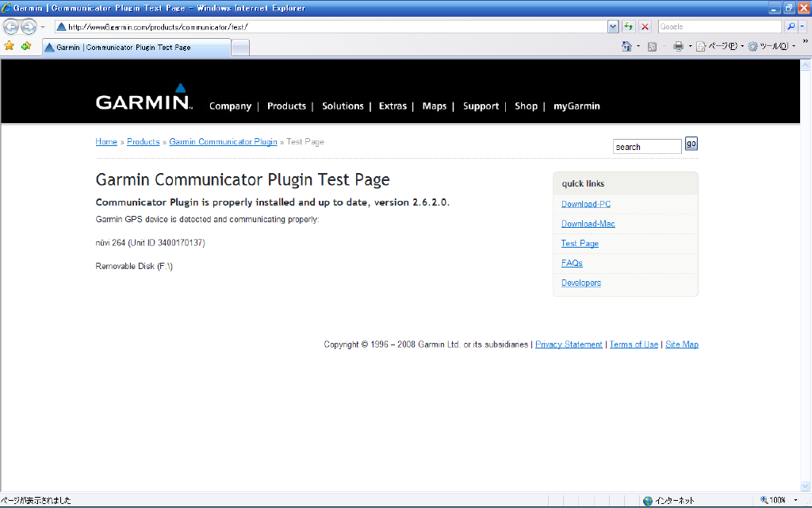Open the Products navigation menu
This screenshot has height=508, width=812.
pyautogui.click(x=286, y=106)
